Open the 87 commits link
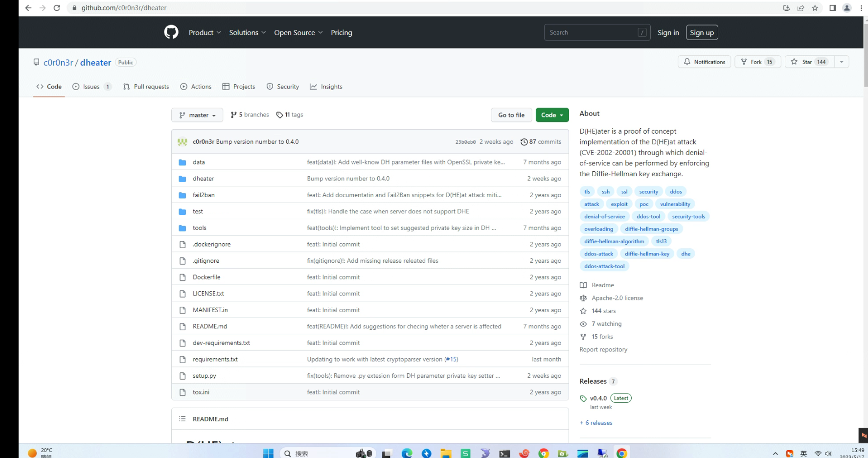 tap(541, 142)
